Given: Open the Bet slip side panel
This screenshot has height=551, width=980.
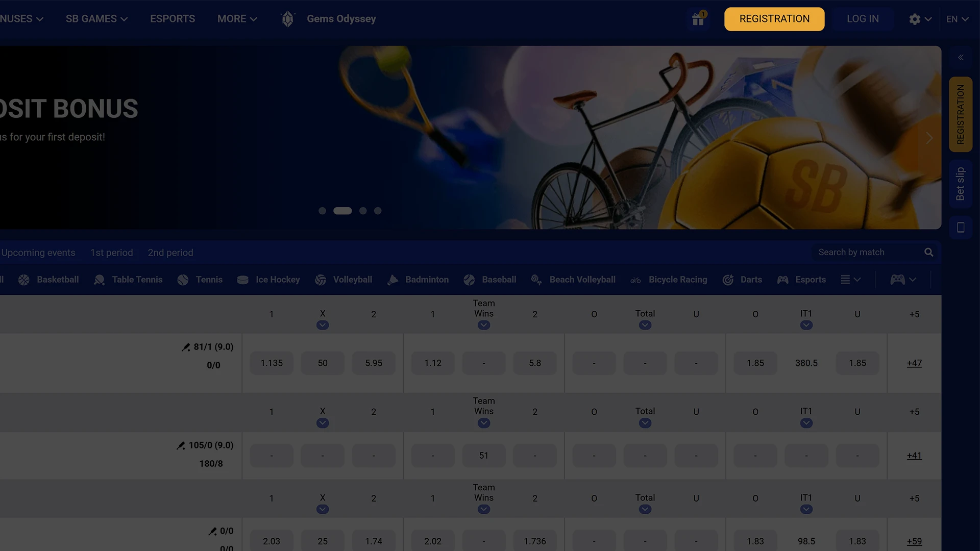Looking at the screenshot, I should point(961,184).
